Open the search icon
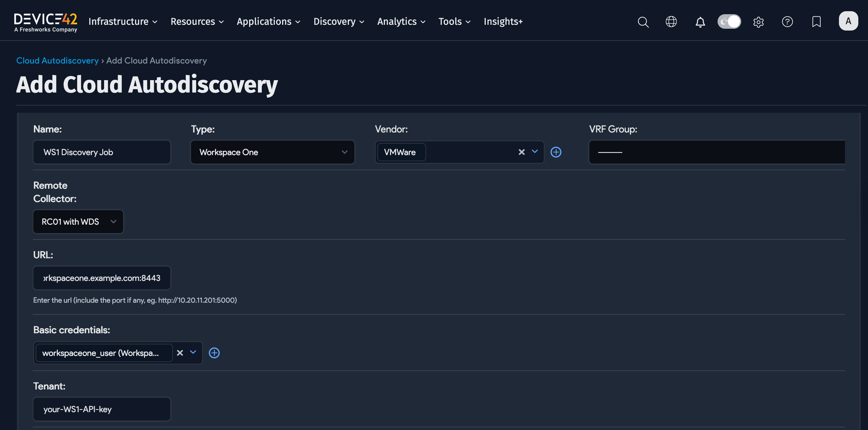868x430 pixels. point(643,22)
